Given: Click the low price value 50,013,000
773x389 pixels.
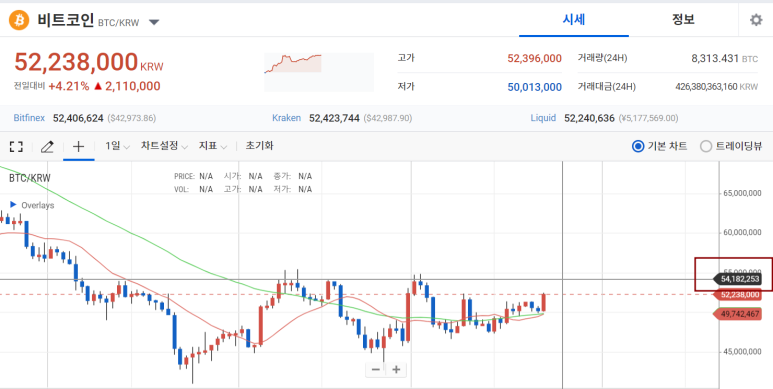Looking at the screenshot, I should click(x=534, y=87).
